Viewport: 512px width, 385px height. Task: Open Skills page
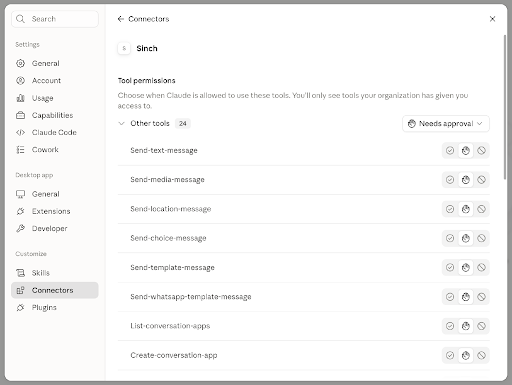point(55,273)
